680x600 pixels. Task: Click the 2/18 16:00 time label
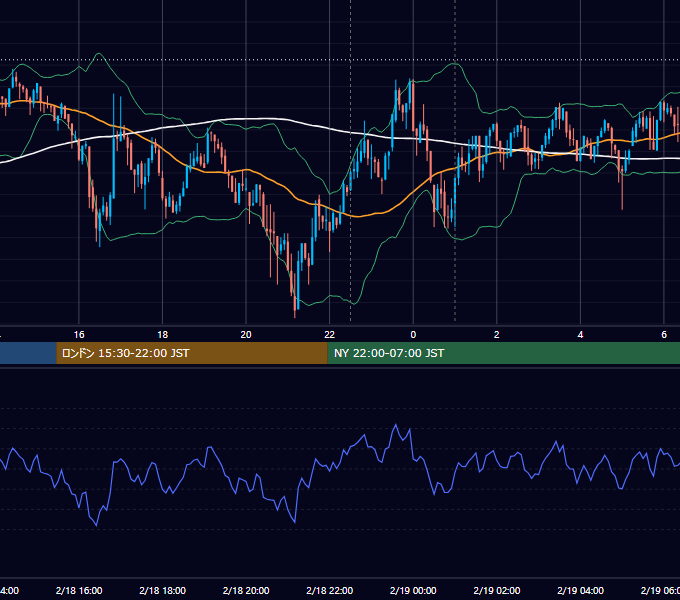coord(79,590)
